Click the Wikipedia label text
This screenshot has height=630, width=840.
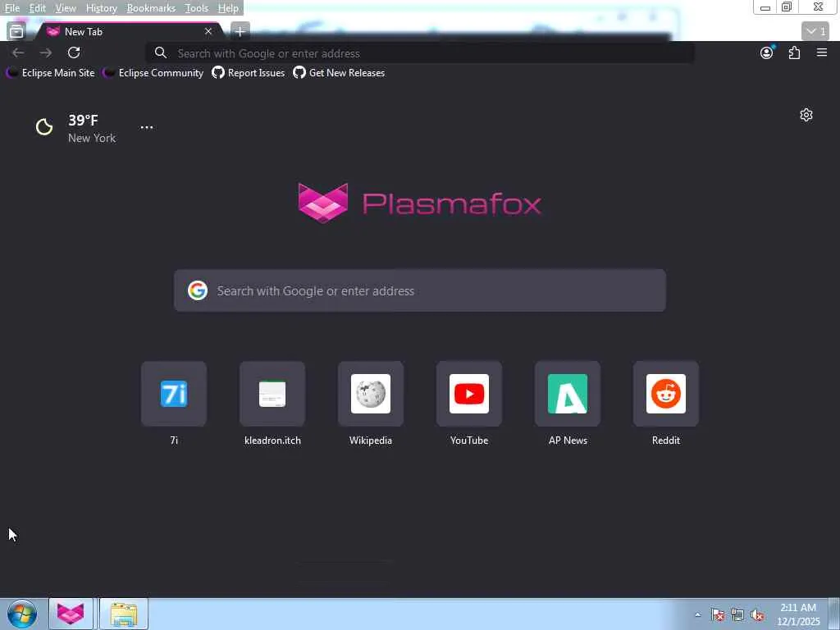click(x=371, y=441)
